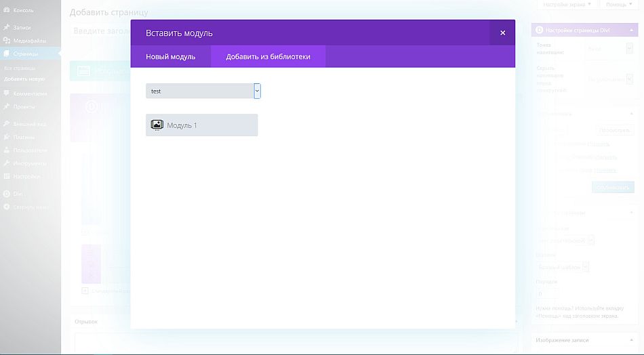Open Медиафайлы via its sidebar icon

7,41
